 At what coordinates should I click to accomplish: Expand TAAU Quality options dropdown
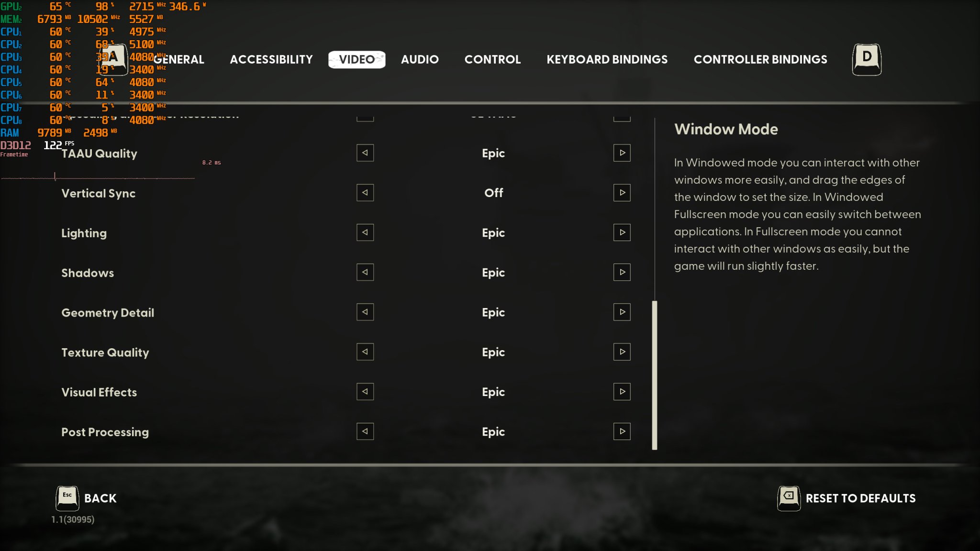[621, 153]
